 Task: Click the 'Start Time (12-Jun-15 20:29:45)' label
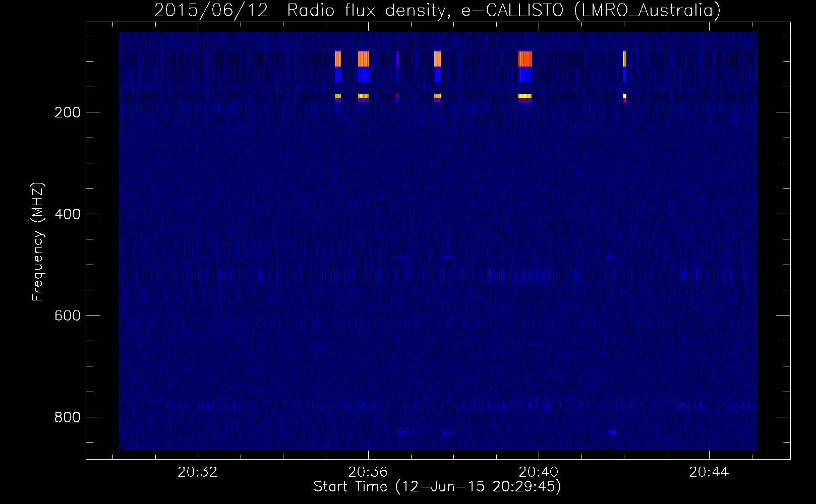point(437,487)
